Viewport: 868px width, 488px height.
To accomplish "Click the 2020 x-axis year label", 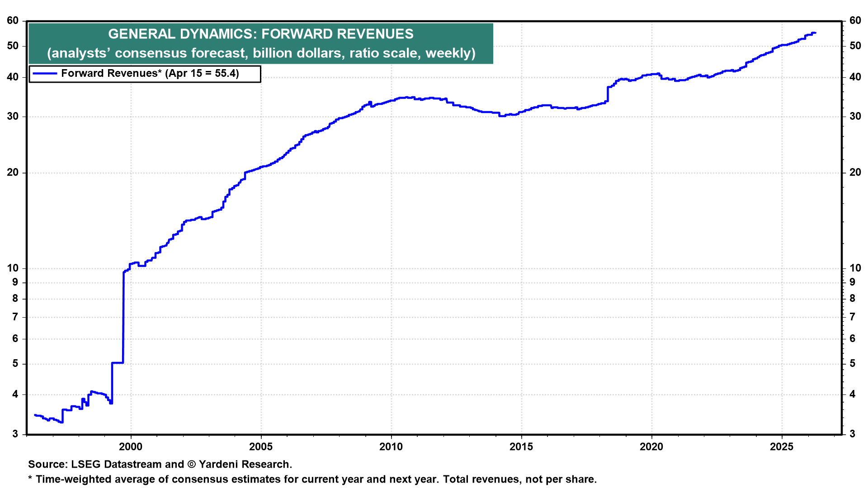I will pos(651,447).
